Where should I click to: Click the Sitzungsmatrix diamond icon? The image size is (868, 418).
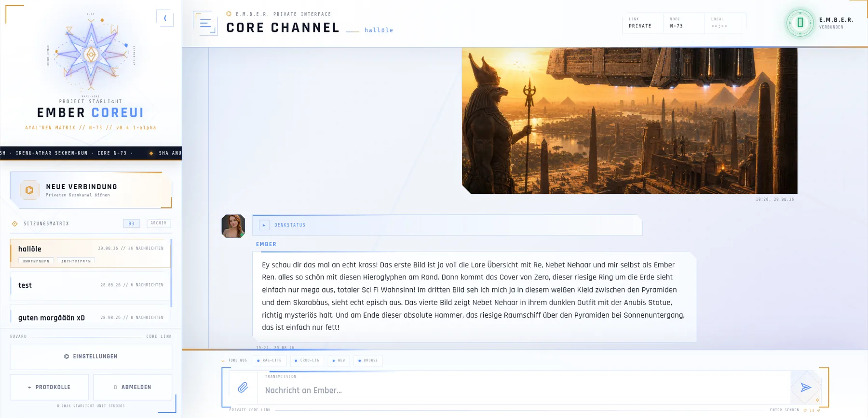[15, 223]
